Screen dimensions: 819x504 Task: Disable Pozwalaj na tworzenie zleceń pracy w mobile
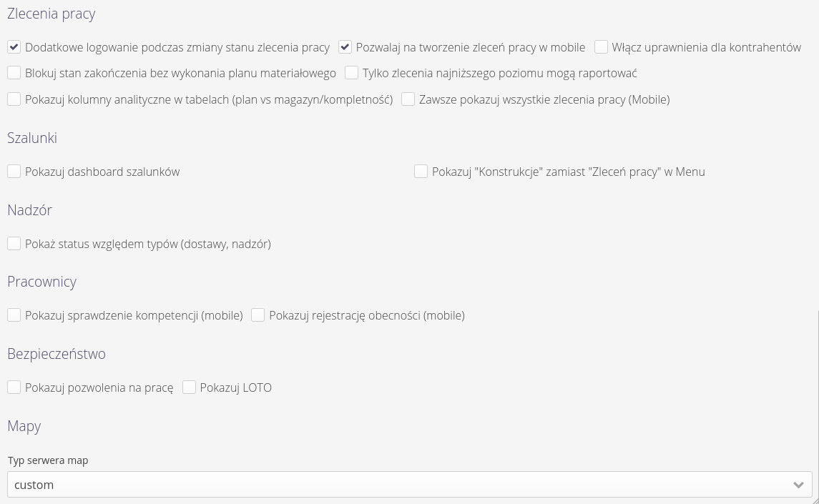345,47
